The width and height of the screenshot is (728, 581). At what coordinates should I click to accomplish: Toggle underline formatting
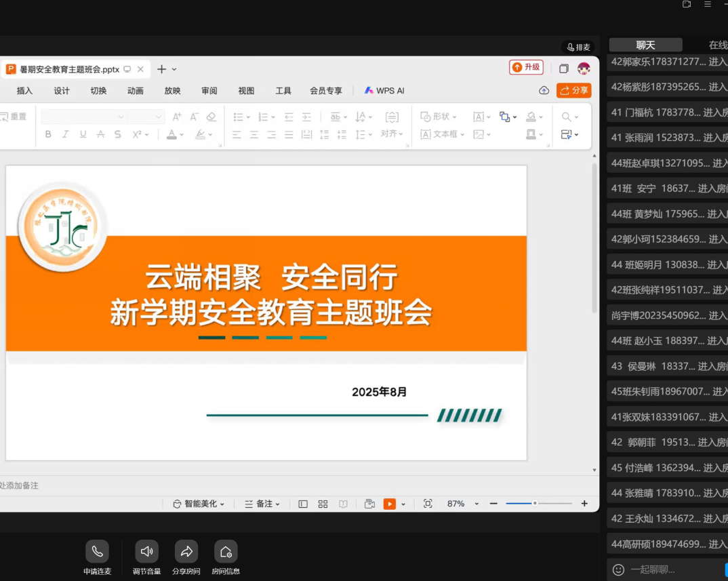83,134
